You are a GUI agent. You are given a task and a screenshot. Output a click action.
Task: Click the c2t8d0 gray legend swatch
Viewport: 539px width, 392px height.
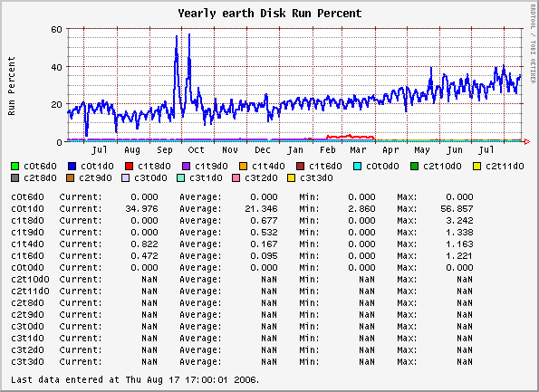tap(14, 178)
